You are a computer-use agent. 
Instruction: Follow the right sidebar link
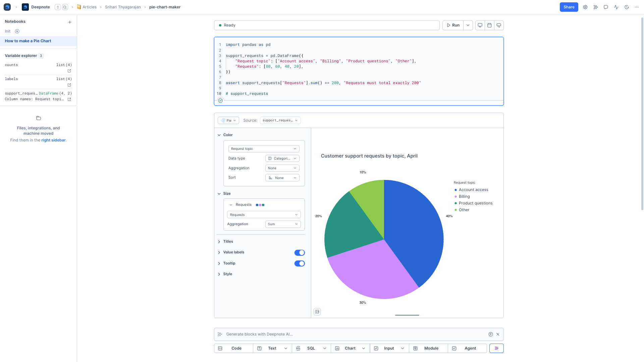tap(53, 140)
